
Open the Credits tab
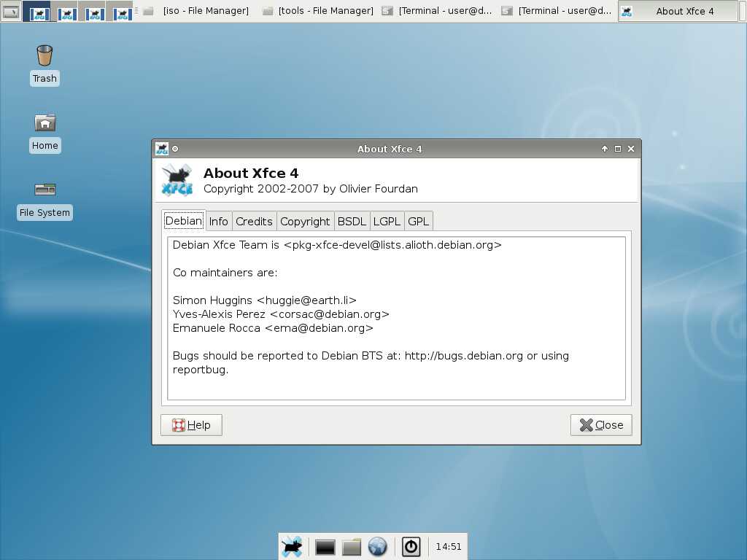point(254,222)
